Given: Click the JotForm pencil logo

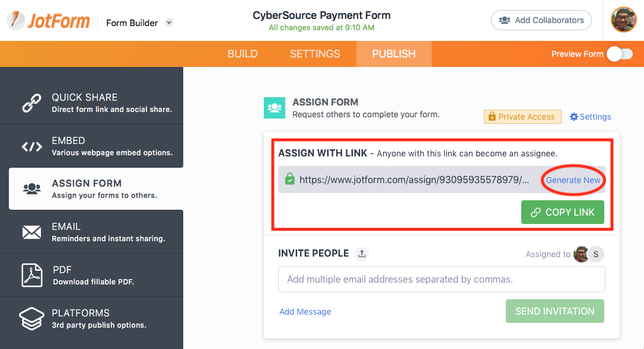Looking at the screenshot, I should 16,21.
